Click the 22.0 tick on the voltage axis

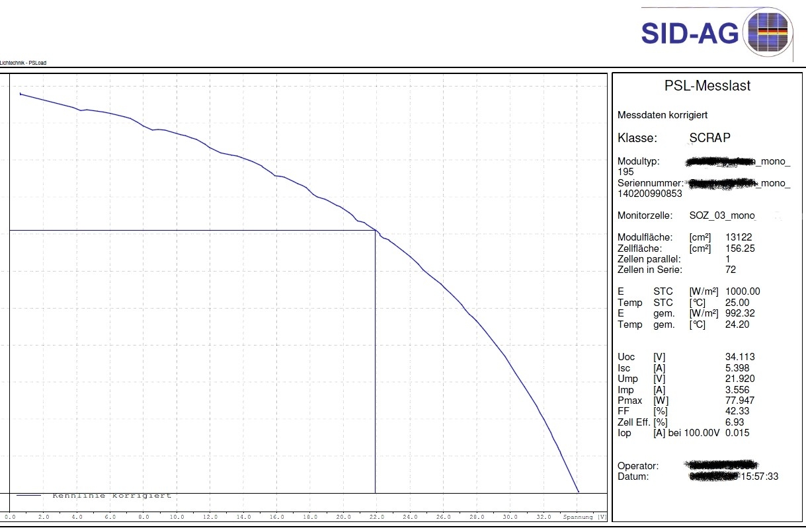pos(376,517)
